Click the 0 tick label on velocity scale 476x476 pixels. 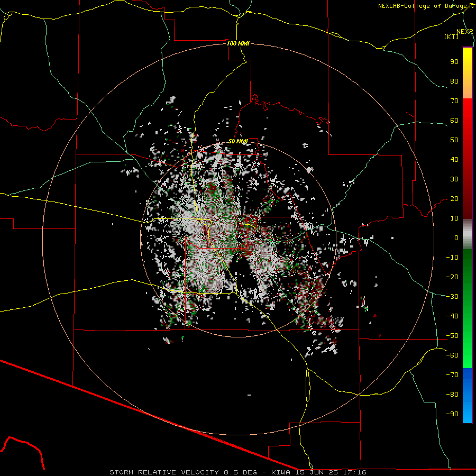tap(456, 238)
